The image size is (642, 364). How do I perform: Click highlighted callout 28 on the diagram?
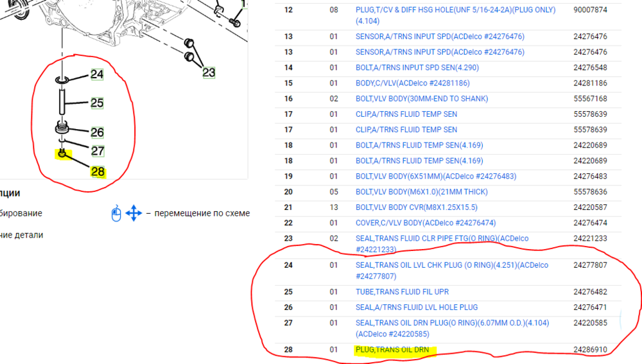[98, 171]
